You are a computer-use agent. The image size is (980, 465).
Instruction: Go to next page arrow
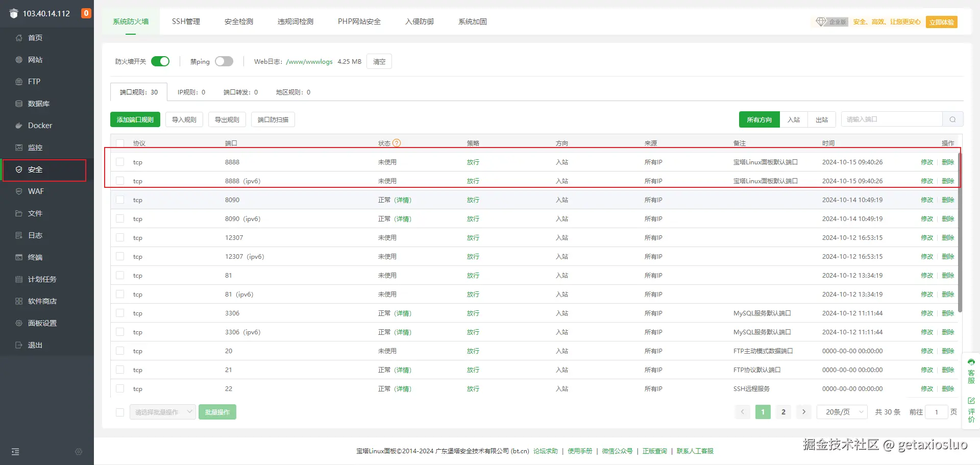point(804,412)
